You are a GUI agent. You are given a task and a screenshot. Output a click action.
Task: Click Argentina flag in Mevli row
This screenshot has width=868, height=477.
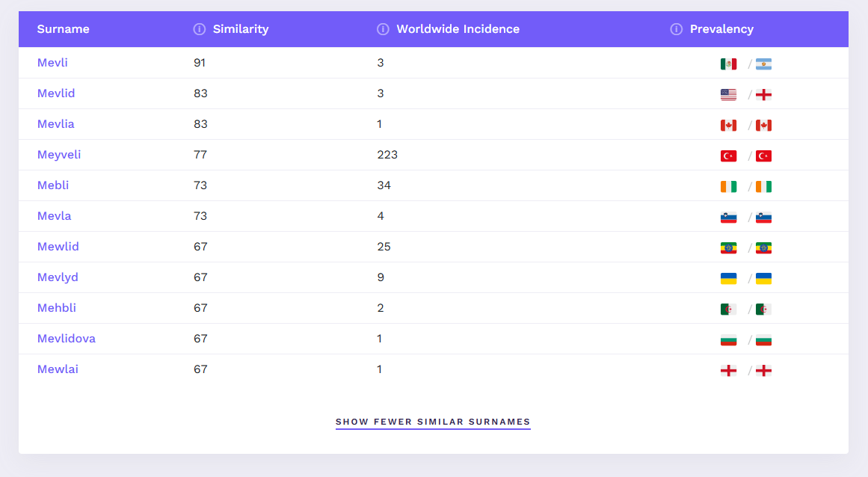(x=763, y=64)
